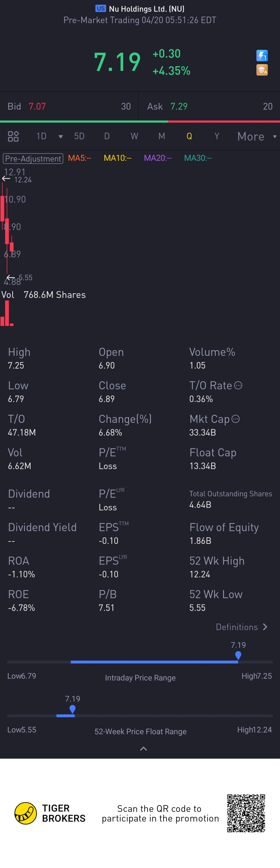Switch to the 5D chart tab
The height and width of the screenshot is (868, 280).
click(x=79, y=136)
